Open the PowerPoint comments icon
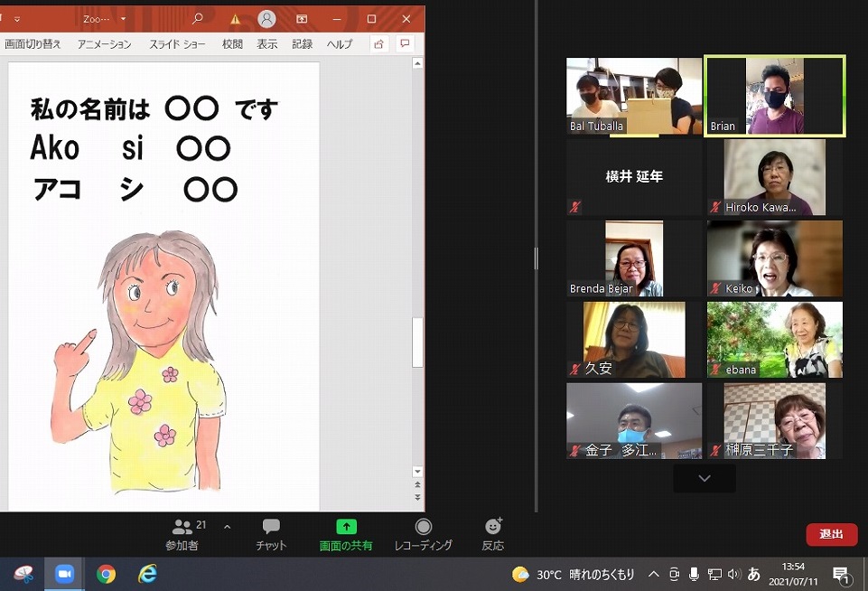This screenshot has height=591, width=868. 405,43
